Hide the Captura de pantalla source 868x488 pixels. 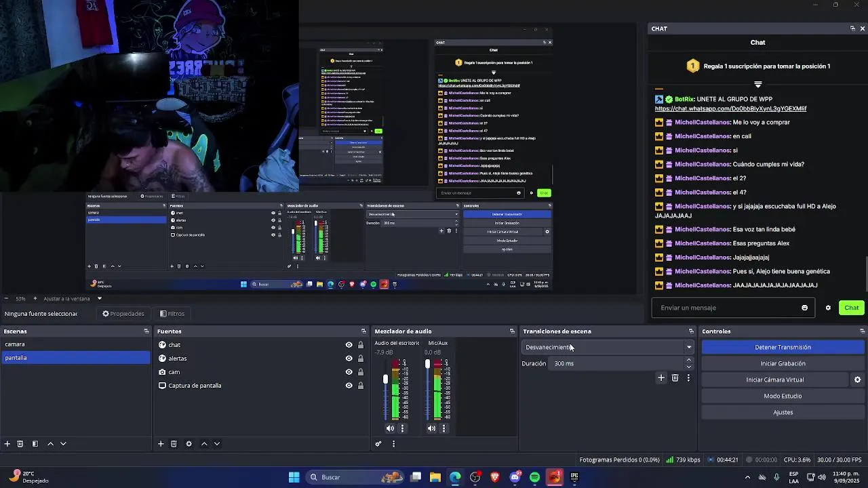tap(349, 386)
